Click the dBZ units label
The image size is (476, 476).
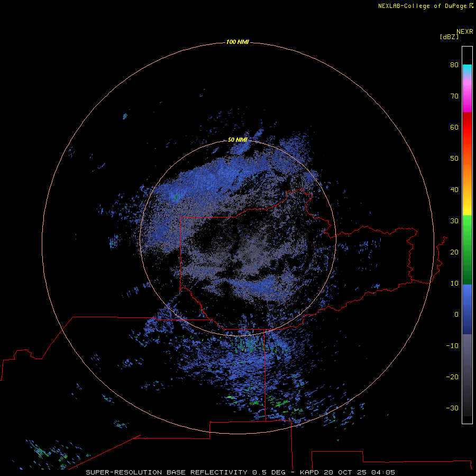(449, 37)
